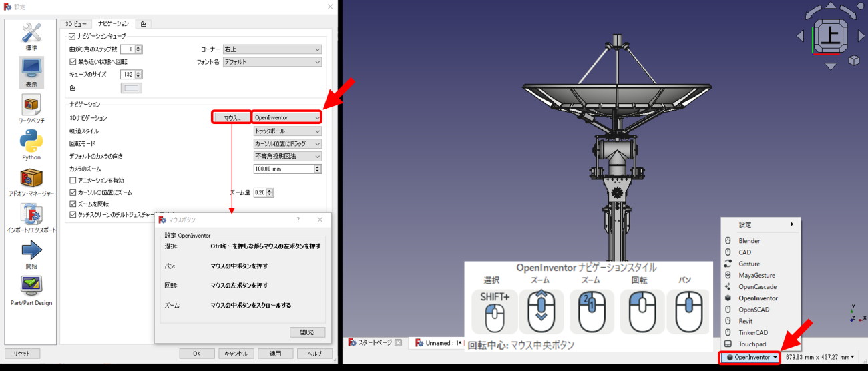Expand the 3Dナビゲーション OpenInventor dropdown

[287, 117]
